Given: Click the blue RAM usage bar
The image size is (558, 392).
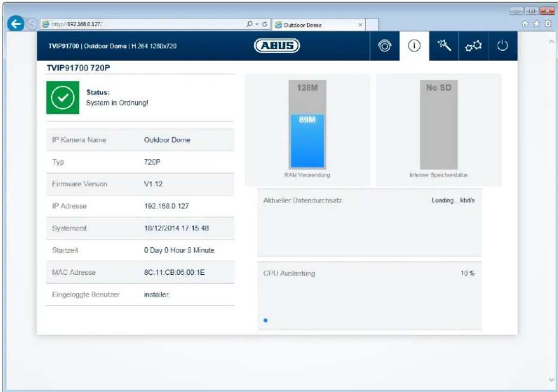Looking at the screenshot, I should [x=307, y=141].
